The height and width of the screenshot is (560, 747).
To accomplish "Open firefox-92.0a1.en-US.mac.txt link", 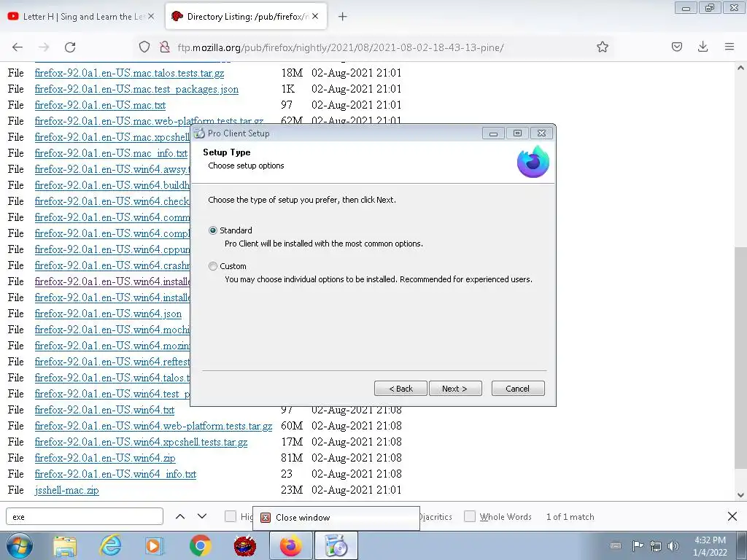I will pyautogui.click(x=100, y=105).
